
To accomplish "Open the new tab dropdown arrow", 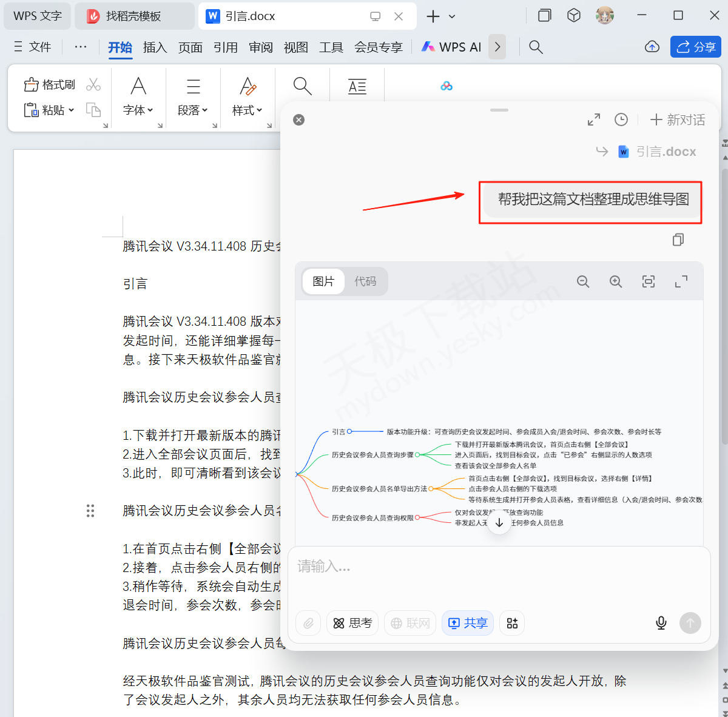I will tap(452, 16).
